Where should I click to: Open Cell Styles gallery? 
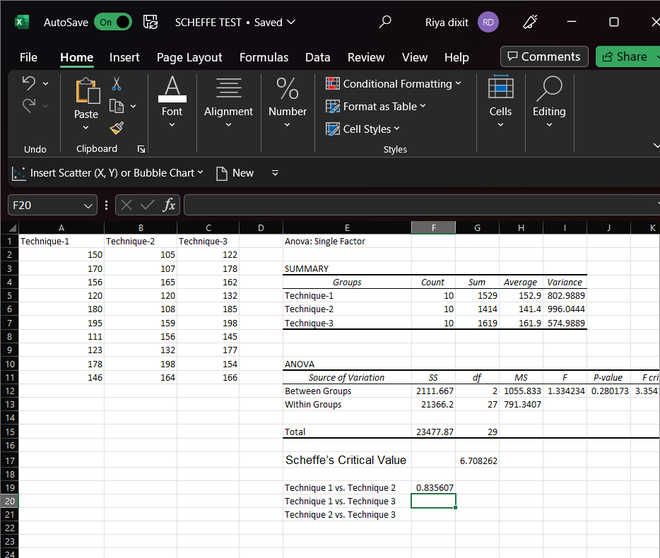(x=362, y=129)
